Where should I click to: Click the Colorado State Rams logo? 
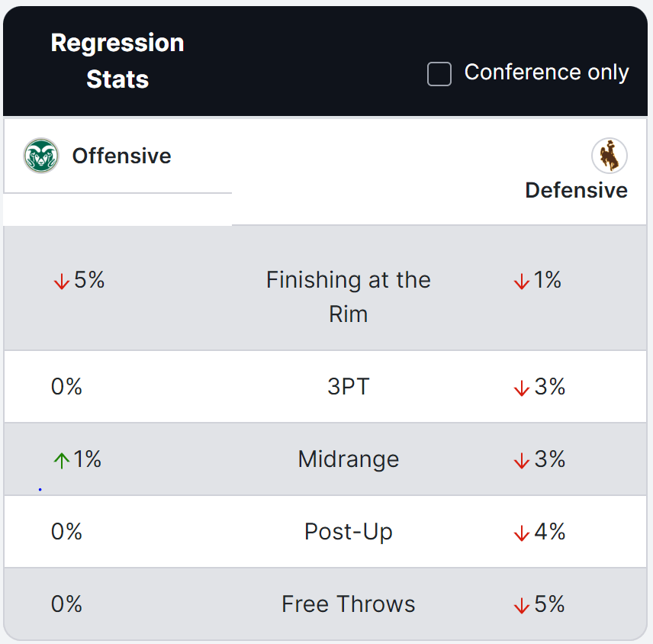pyautogui.click(x=41, y=156)
